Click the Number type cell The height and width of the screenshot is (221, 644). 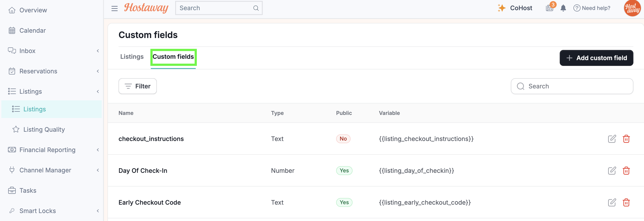(282, 171)
